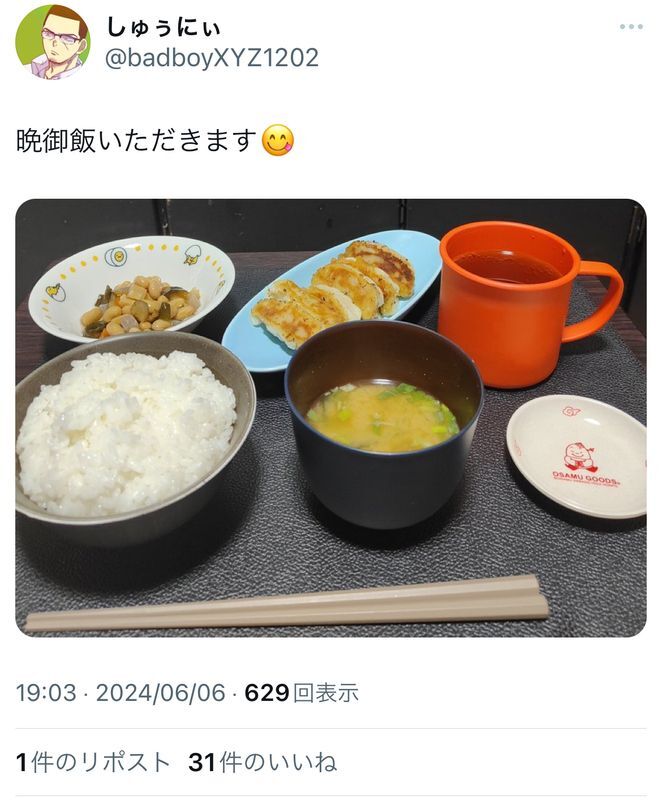Click the bean side dish bowl
662x800 pixels.
tap(132, 288)
